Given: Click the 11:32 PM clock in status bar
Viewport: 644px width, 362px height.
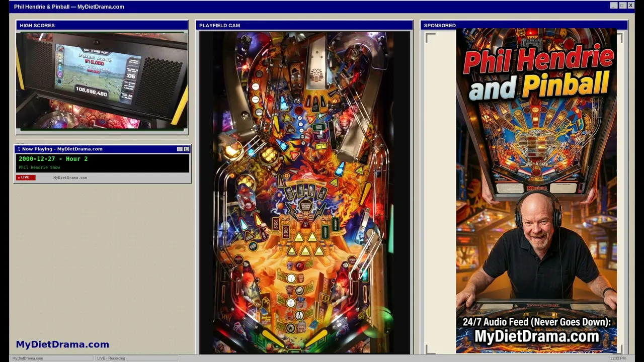Looking at the screenshot, I should pyautogui.click(x=618, y=358).
